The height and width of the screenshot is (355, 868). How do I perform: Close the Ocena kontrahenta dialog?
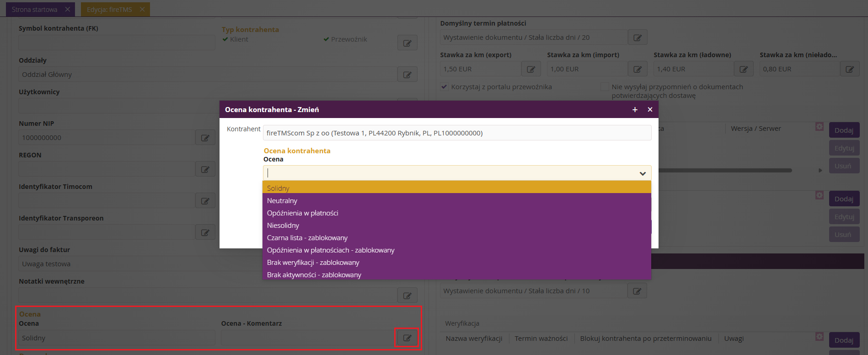(650, 110)
